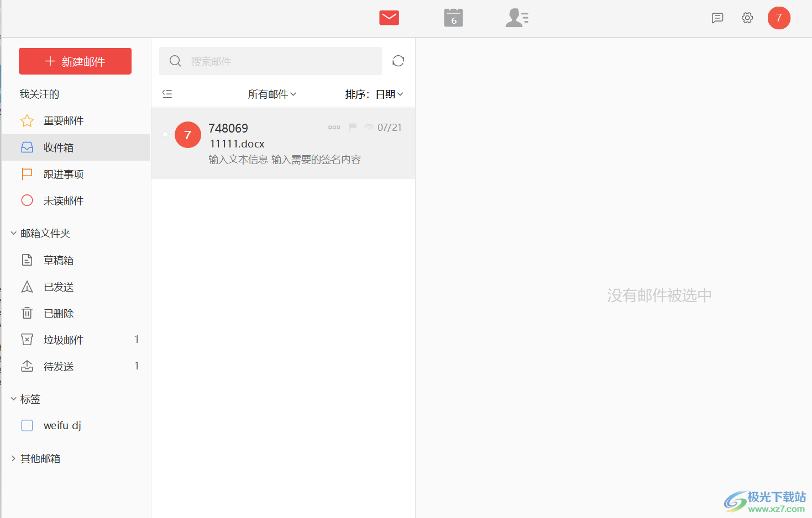The width and height of the screenshot is (812, 518).
Task: Open the 垃圾邮件 folder
Action: [76, 340]
